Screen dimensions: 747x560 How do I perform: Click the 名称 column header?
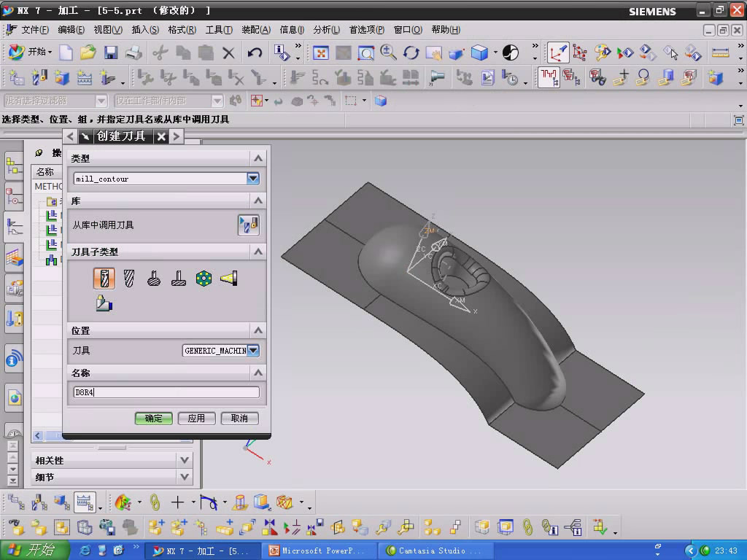point(46,171)
